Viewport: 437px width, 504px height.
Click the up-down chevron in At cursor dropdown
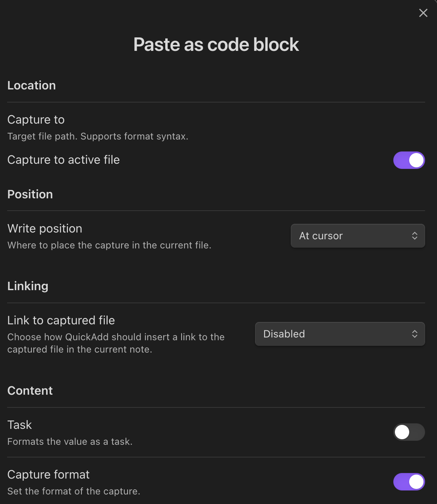coord(414,236)
